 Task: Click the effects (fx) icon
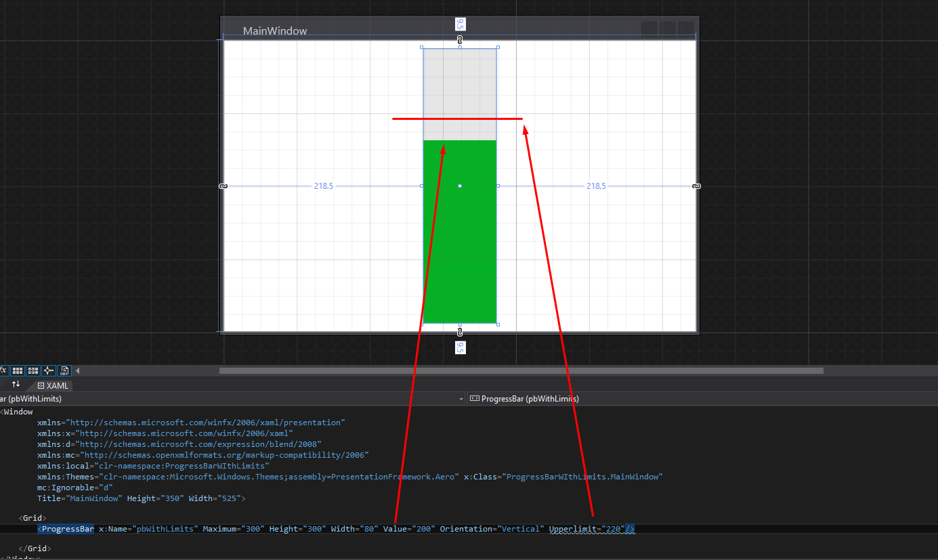(x=3, y=370)
